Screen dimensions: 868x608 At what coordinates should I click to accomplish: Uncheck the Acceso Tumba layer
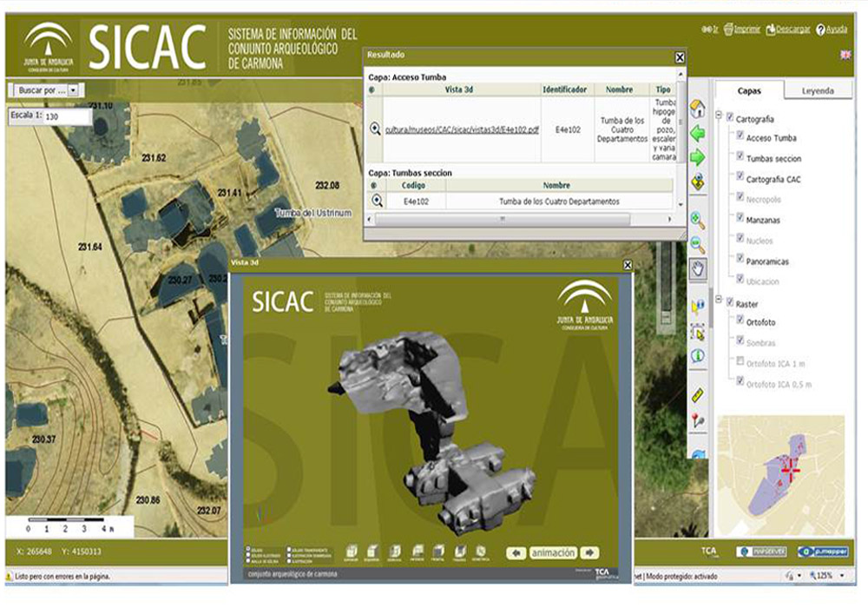click(740, 136)
